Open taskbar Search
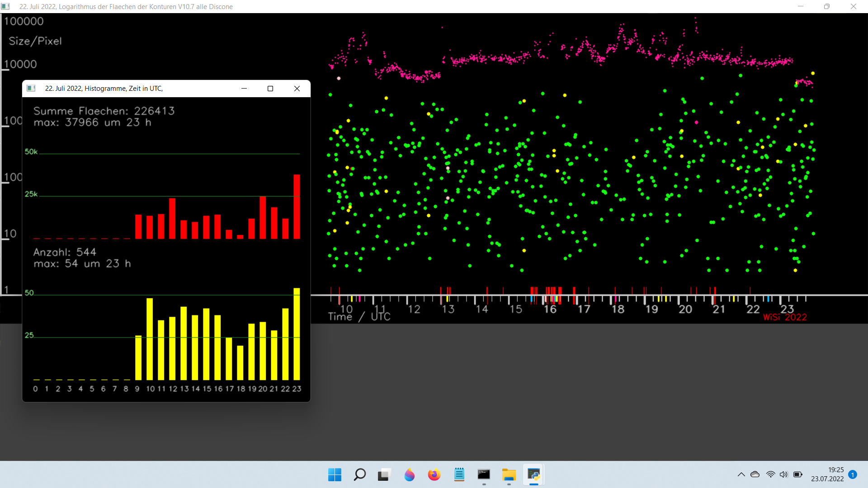The height and width of the screenshot is (488, 868). [360, 475]
